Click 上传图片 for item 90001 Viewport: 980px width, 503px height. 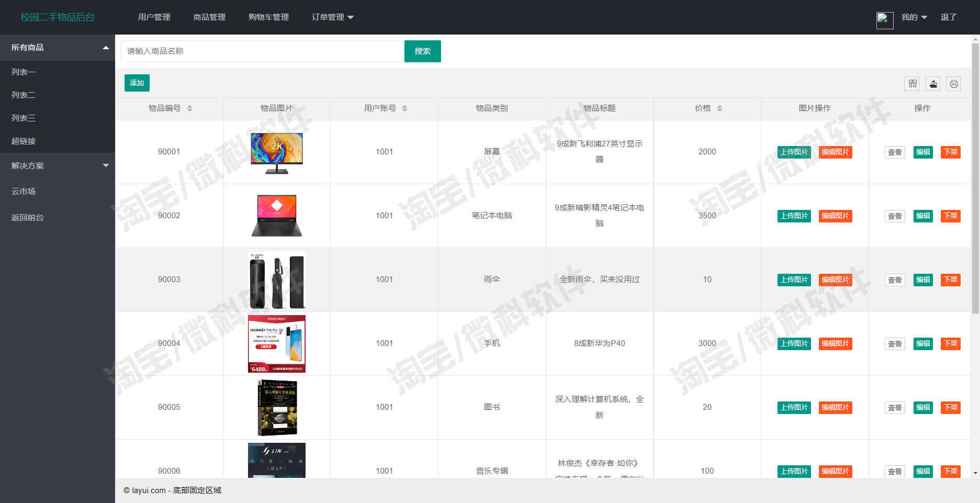(x=794, y=152)
